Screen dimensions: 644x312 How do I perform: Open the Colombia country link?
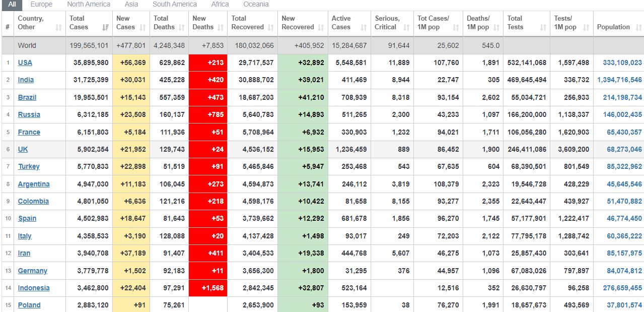[x=33, y=201]
